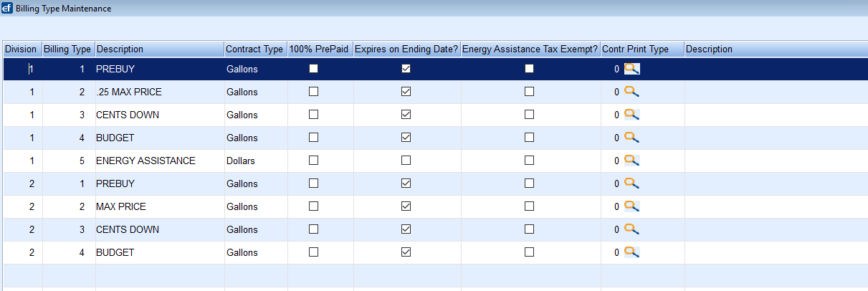
Task: Click Billing Type Maintenance window title
Action: (63, 9)
